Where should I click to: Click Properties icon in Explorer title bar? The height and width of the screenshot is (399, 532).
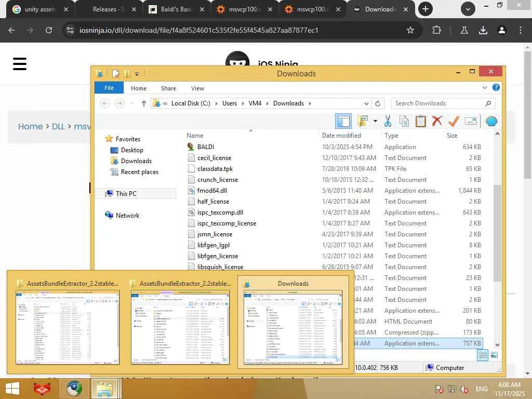[x=116, y=74]
